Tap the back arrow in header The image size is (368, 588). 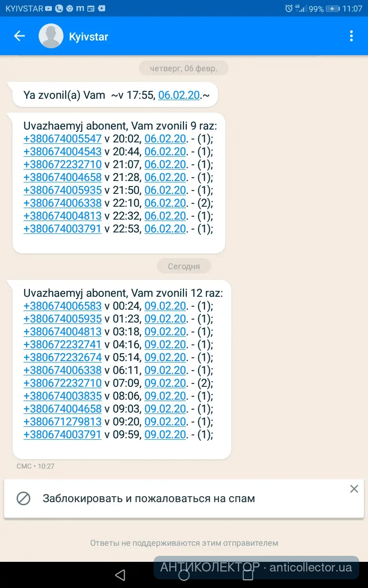click(x=19, y=36)
